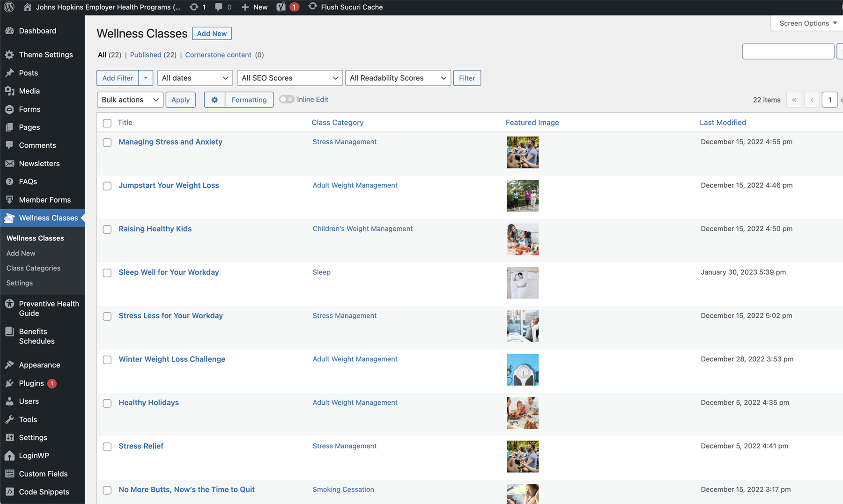Open the Media library in sidebar
Screen dimensions: 843x504
coord(29,91)
